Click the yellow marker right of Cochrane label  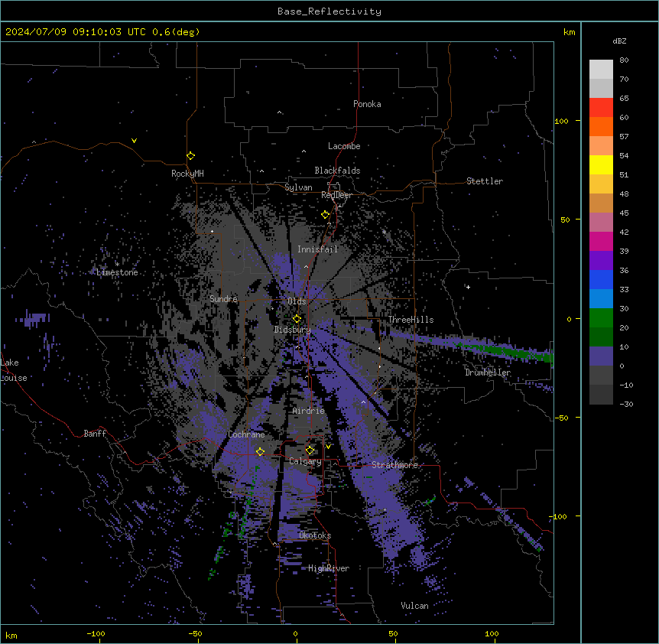[x=260, y=452]
